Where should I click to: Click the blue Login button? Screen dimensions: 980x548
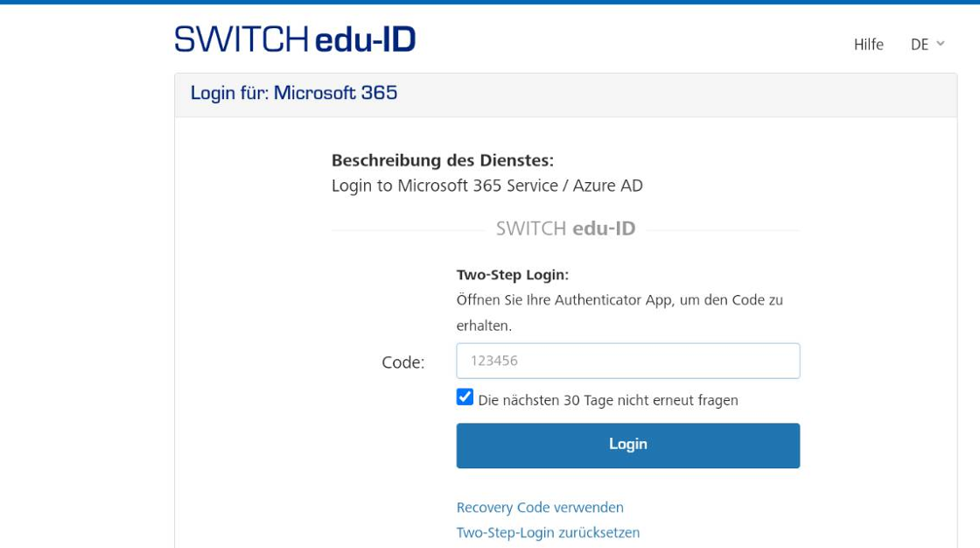tap(627, 446)
